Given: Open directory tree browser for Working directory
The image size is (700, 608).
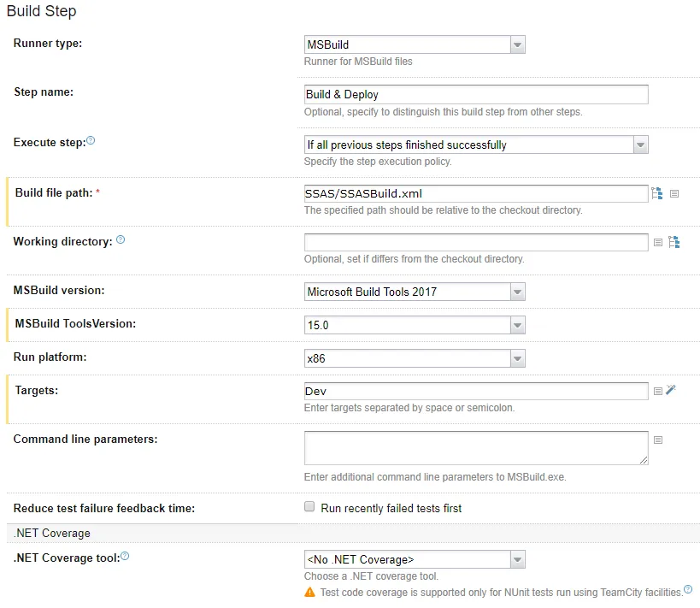Looking at the screenshot, I should tap(674, 243).
